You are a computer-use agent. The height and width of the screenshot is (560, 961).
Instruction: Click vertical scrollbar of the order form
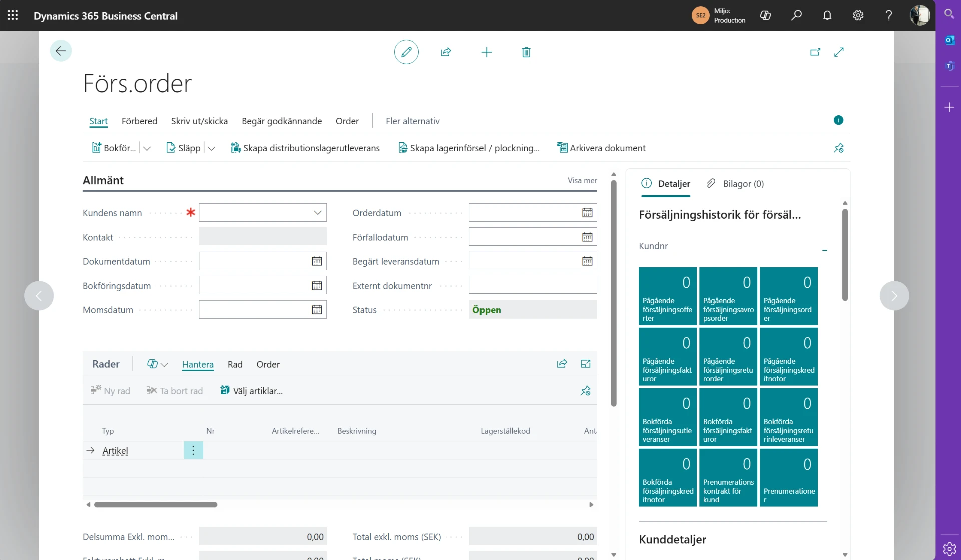[x=614, y=293]
